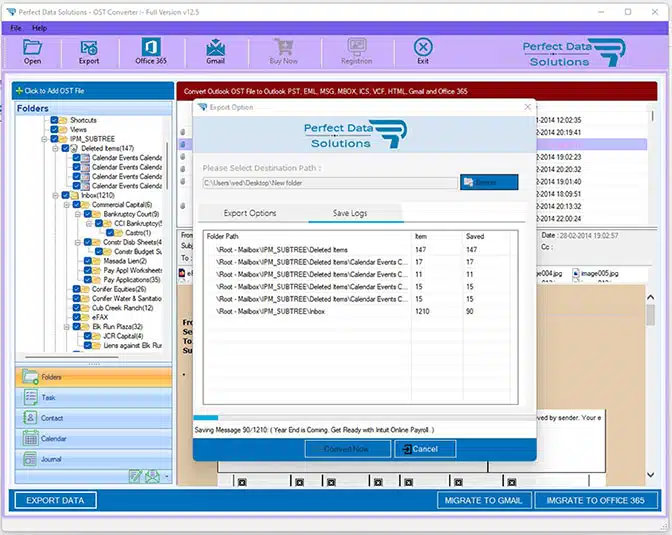Click the notes icon in navigation footer
This screenshot has height=535, width=672.
pyautogui.click(x=135, y=476)
